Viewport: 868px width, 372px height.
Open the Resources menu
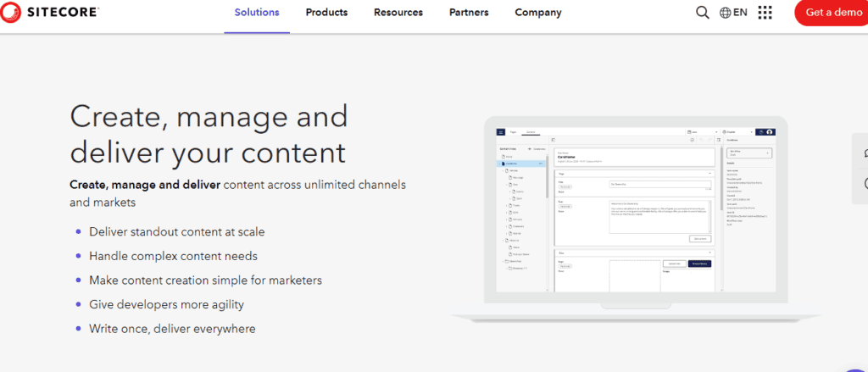[x=398, y=13]
